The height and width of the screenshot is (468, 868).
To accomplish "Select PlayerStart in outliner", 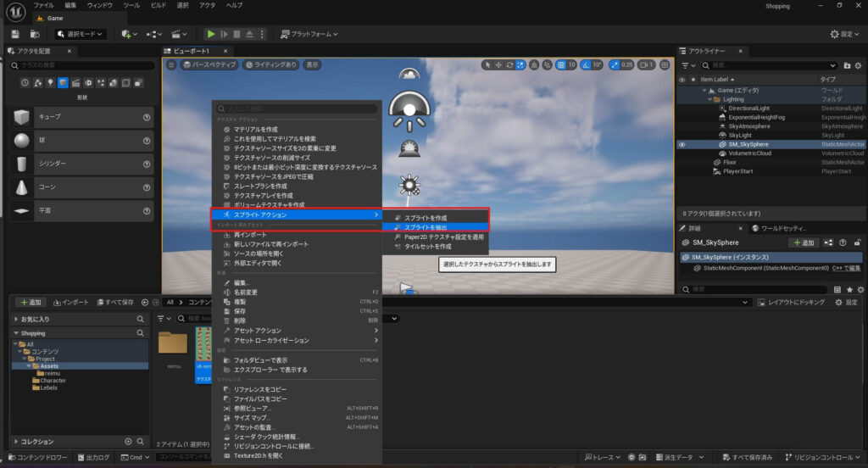I will point(738,172).
